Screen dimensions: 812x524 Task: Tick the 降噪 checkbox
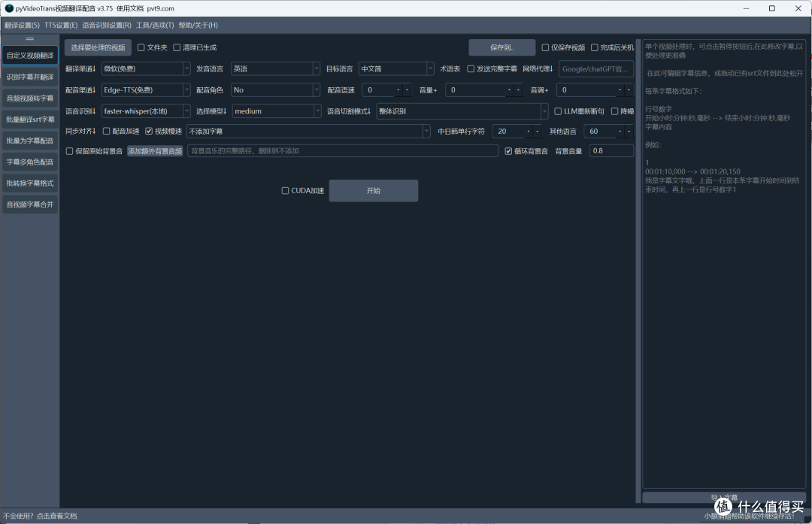pos(615,111)
